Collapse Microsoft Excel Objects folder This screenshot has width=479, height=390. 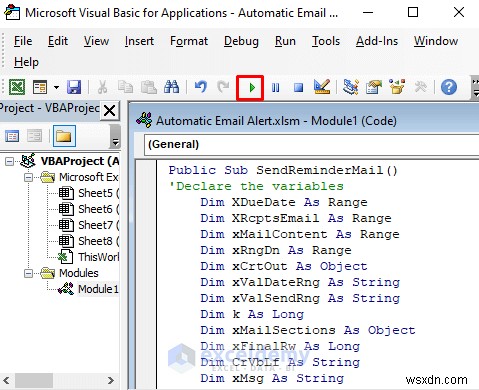[x=29, y=177]
